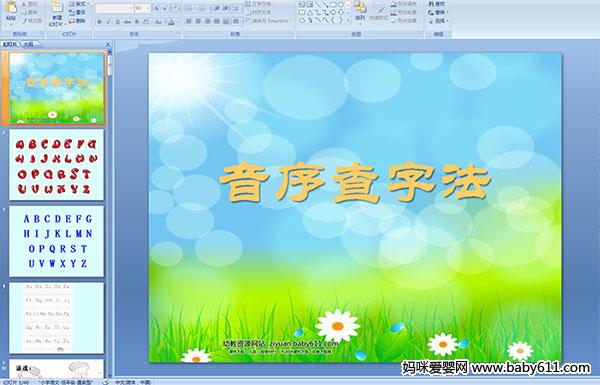Screen dimensions: 600x385
Task: Click the Italic formatting button
Action: pos(108,22)
